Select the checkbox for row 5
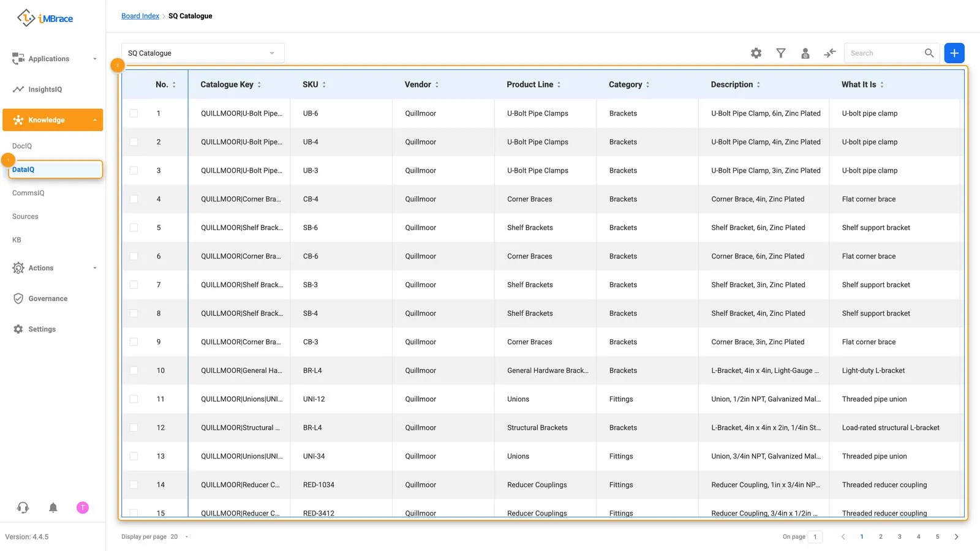The width and height of the screenshot is (980, 551). (134, 228)
